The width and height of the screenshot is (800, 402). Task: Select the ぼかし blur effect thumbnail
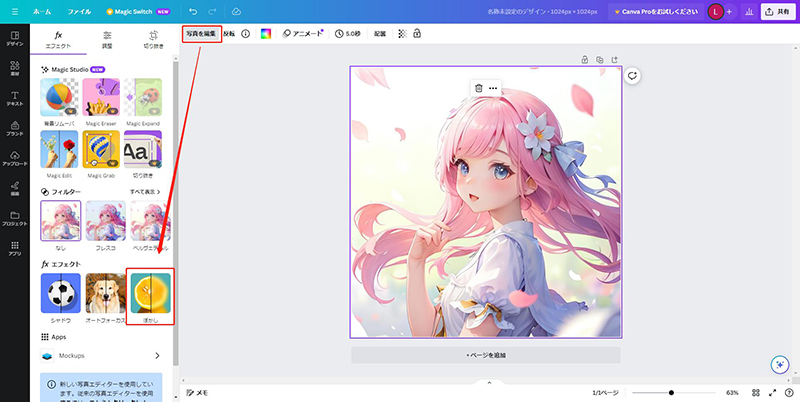151,293
